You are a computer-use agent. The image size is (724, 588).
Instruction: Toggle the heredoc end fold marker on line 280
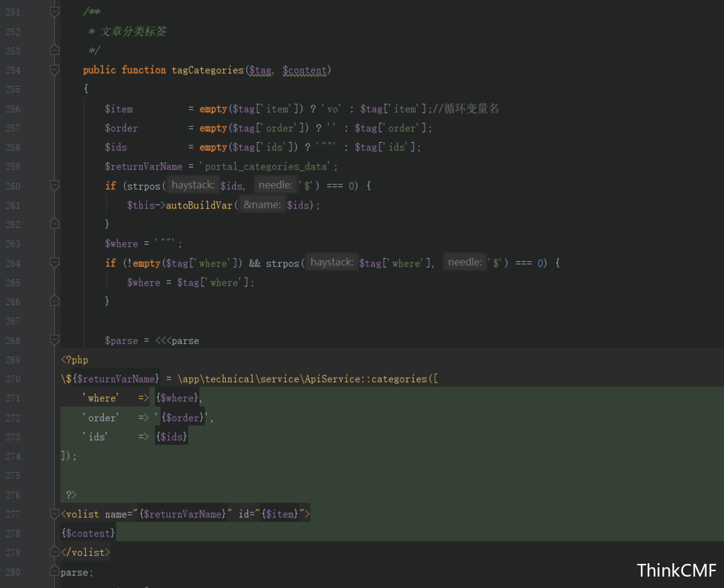tap(54, 572)
